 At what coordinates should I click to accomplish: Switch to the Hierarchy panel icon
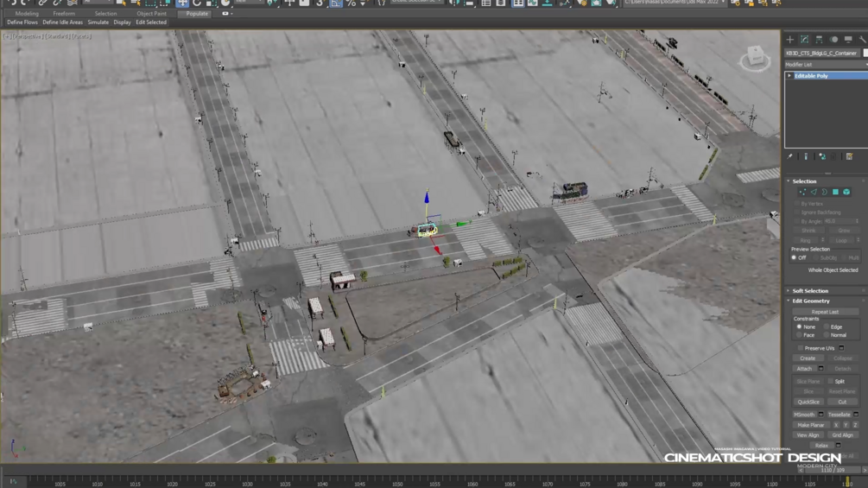tap(820, 39)
